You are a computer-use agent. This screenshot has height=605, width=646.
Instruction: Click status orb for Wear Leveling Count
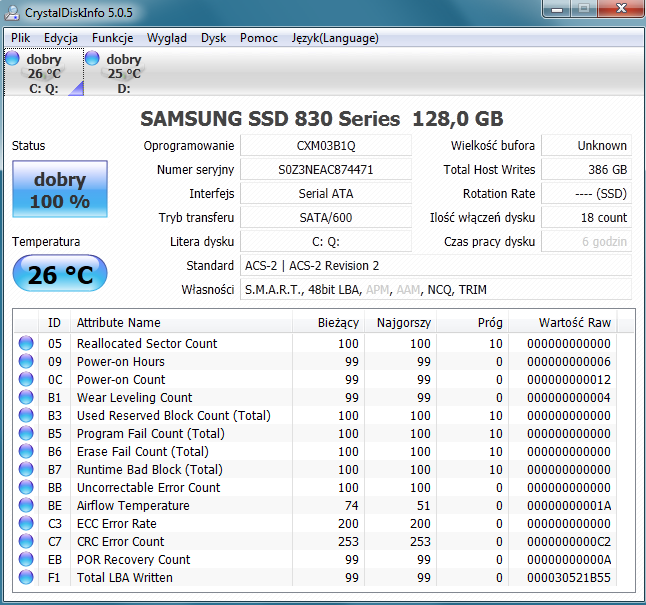tap(26, 397)
